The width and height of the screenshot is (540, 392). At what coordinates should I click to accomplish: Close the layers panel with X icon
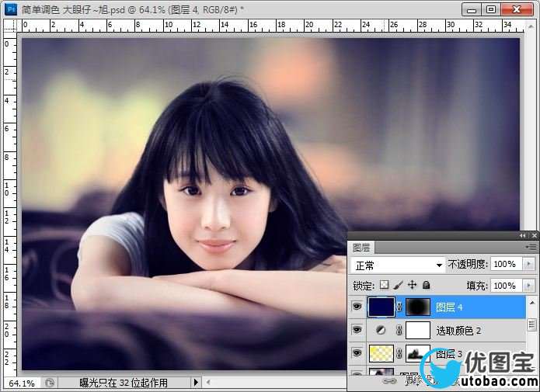(x=534, y=235)
